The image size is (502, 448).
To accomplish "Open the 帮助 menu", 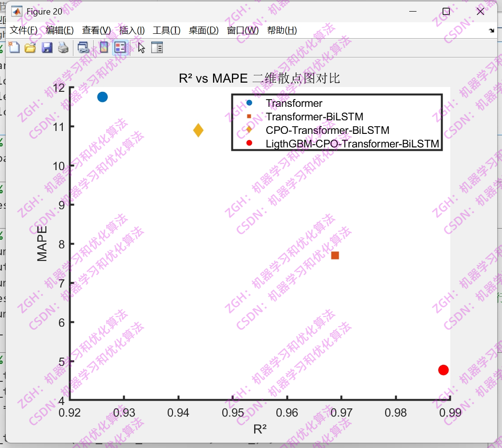I will pyautogui.click(x=283, y=30).
